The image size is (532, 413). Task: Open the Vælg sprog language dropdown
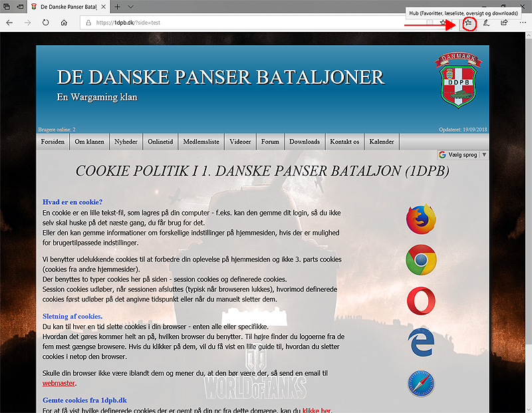click(x=463, y=154)
